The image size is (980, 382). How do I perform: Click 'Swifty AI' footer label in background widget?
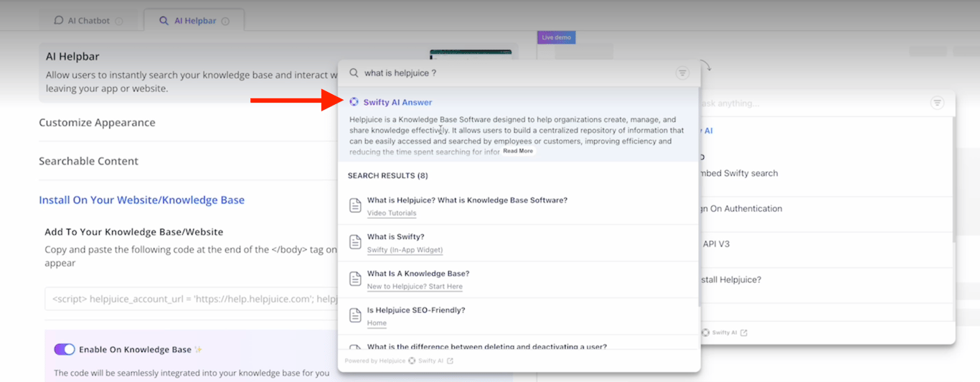point(725,333)
